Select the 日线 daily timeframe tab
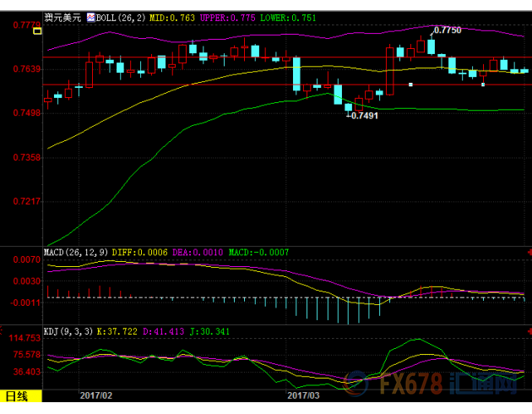 coord(21,396)
